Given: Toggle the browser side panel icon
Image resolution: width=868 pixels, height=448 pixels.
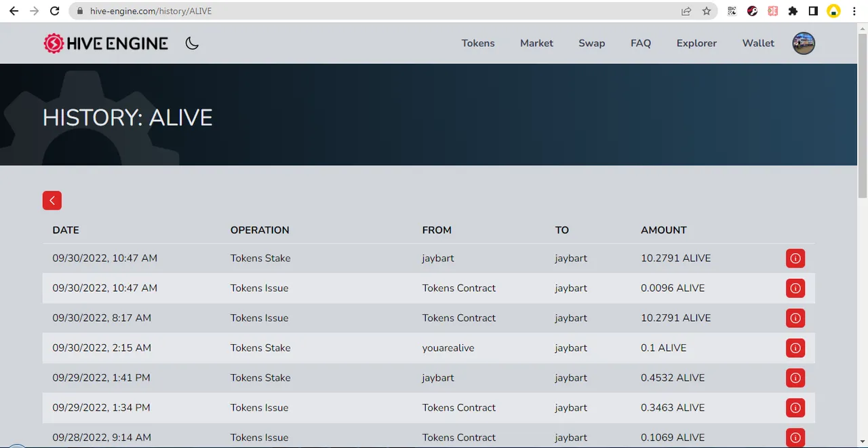Looking at the screenshot, I should click(813, 11).
